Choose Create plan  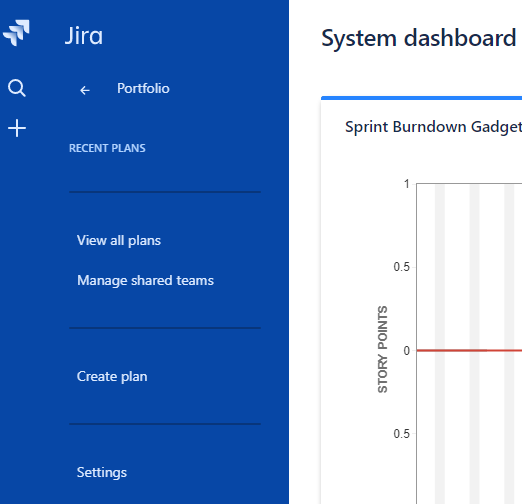coord(112,376)
